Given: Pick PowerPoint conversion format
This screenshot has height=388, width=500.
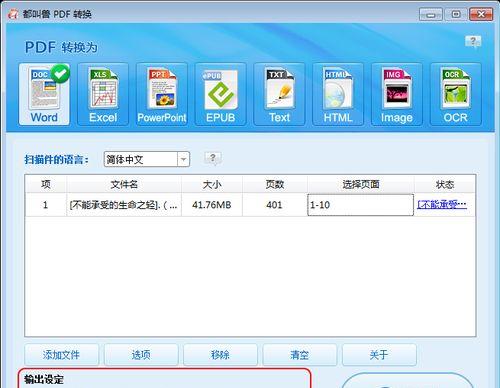Looking at the screenshot, I should (162, 94).
